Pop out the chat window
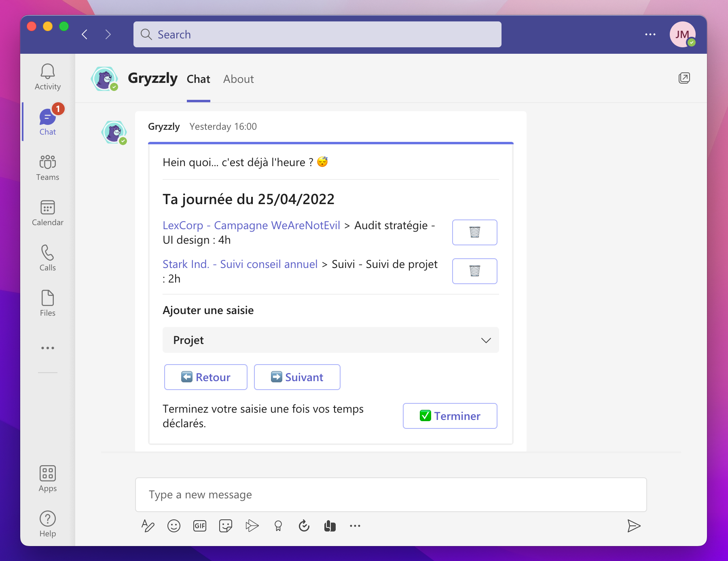Image resolution: width=728 pixels, height=561 pixels. tap(684, 78)
